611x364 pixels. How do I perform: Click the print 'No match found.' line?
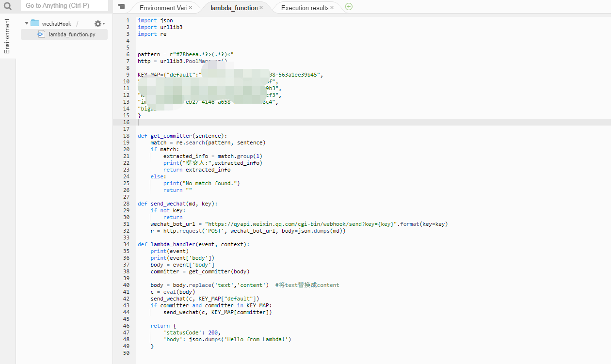tap(202, 183)
